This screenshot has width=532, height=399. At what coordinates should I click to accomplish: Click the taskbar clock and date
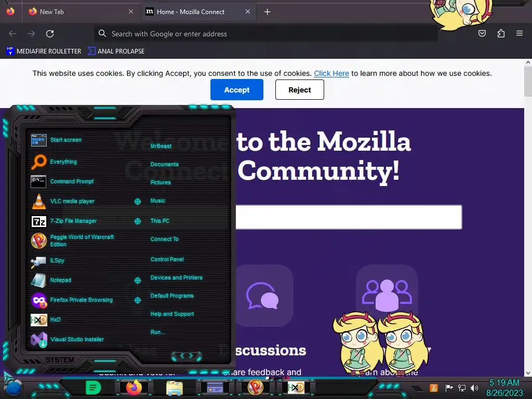pos(504,388)
